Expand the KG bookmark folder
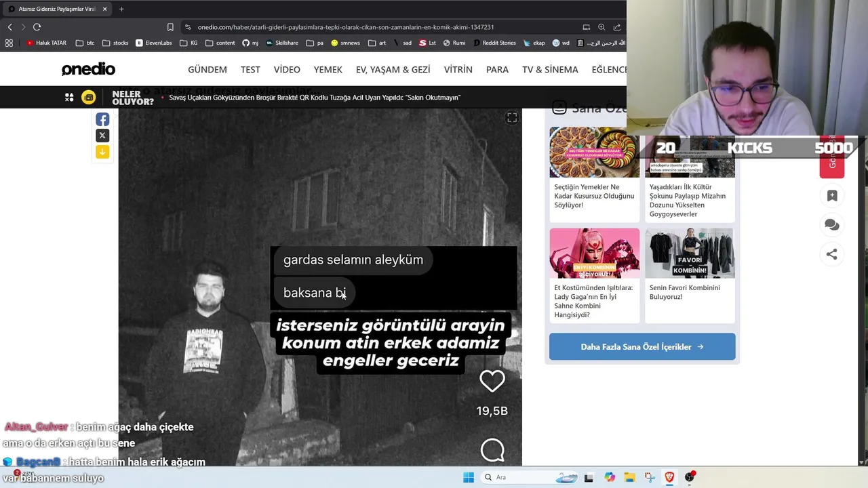The height and width of the screenshot is (488, 868). [x=189, y=43]
